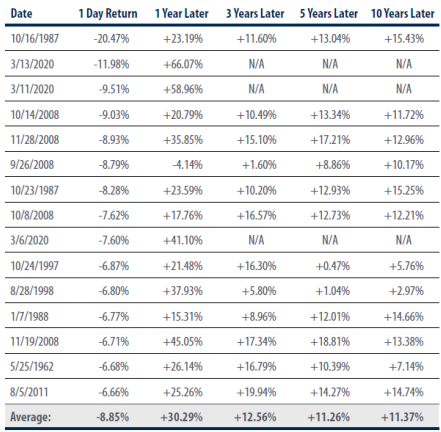
Task: Select the 10/16/1987 date cell
Action: point(35,39)
